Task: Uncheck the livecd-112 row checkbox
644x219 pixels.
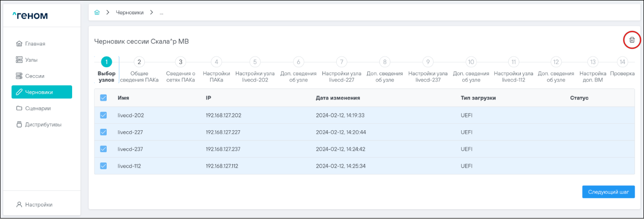Action: click(103, 166)
